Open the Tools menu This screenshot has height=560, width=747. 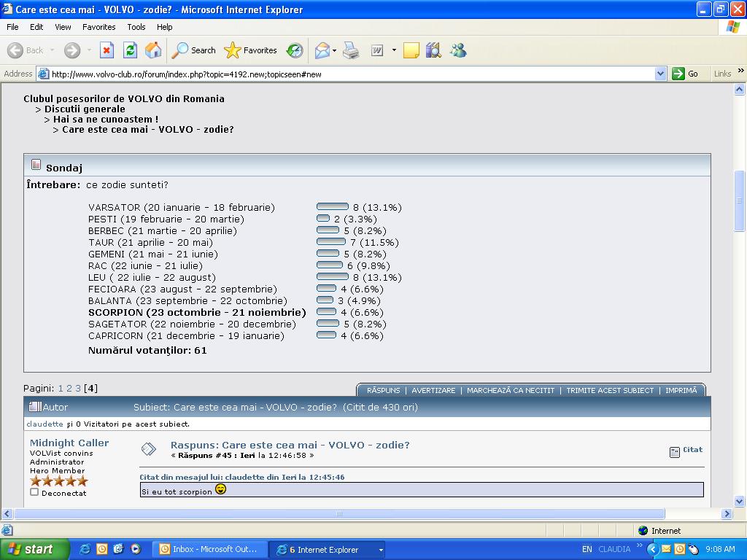point(136,27)
